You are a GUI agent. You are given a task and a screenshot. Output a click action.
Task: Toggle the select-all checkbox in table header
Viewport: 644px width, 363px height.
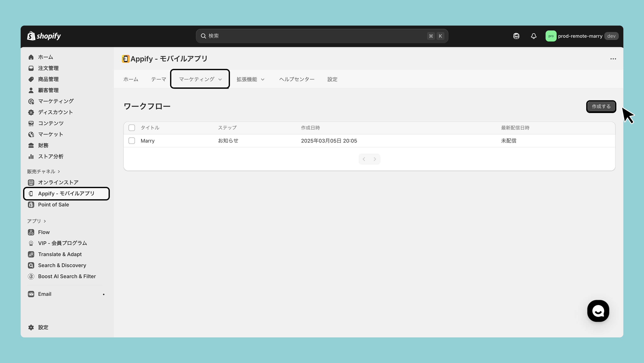pyautogui.click(x=132, y=128)
